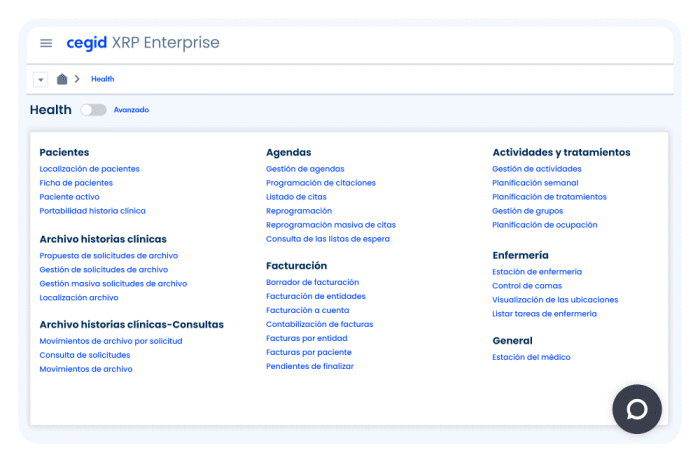Select Facturas por paciente

[309, 352]
